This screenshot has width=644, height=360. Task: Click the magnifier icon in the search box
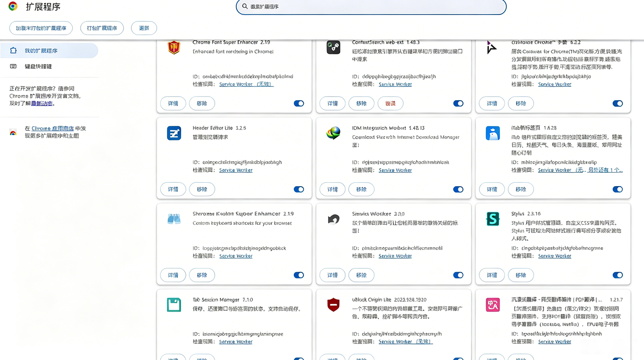coord(245,6)
